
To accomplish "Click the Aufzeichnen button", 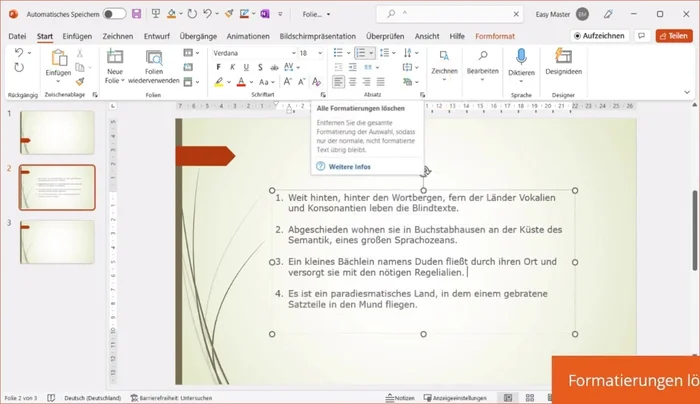I will tap(600, 36).
